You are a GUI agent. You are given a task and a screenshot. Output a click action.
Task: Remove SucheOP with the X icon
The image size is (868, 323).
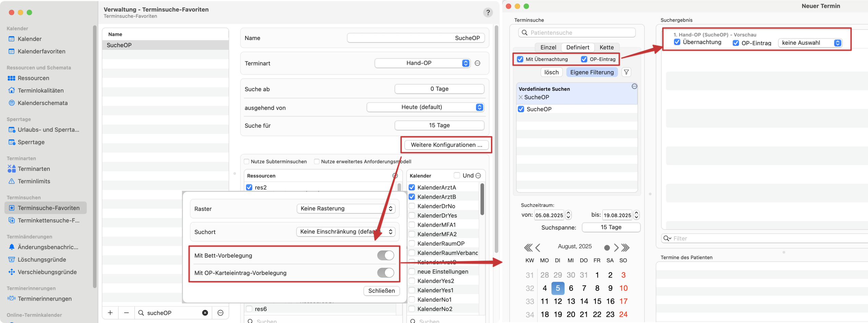tap(520, 97)
